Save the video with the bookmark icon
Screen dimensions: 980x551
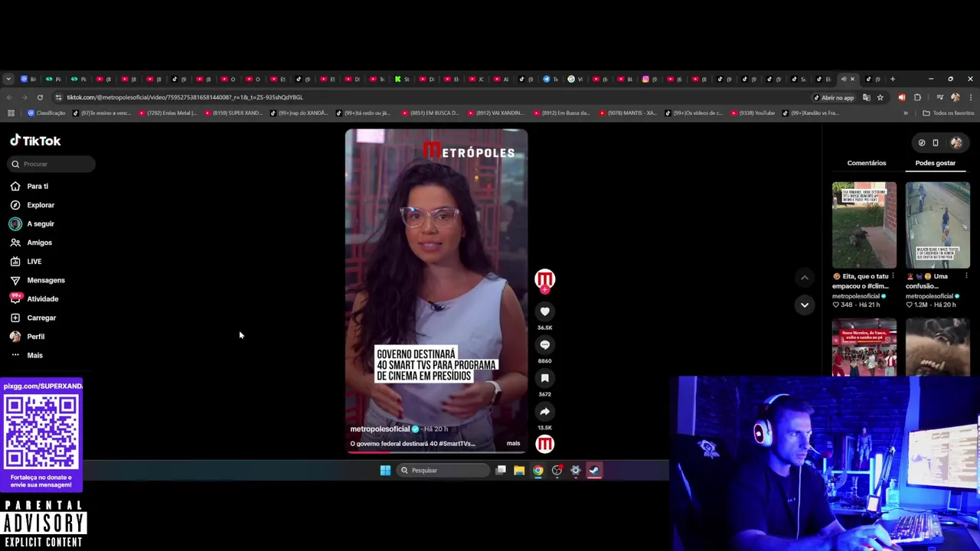(x=544, y=378)
